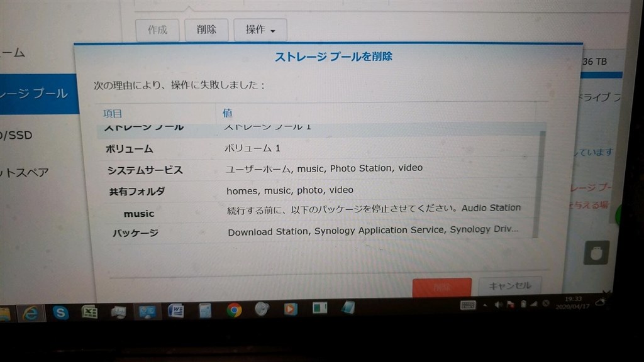This screenshot has height=362, width=644.
Task: Click the value 'ボリューム 1'
Action: (253, 148)
